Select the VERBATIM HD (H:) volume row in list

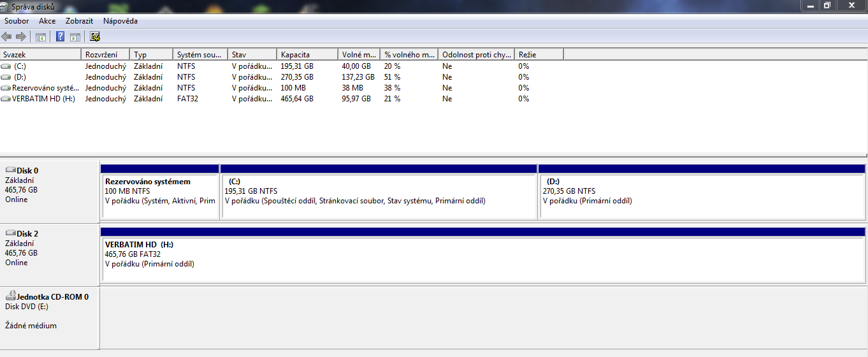(282, 99)
